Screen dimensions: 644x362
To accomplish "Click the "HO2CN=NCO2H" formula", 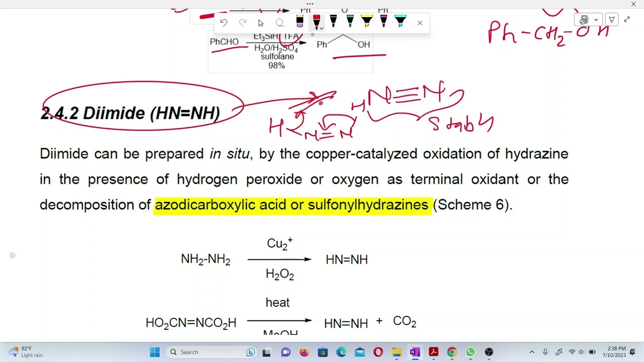I will coord(191,323).
